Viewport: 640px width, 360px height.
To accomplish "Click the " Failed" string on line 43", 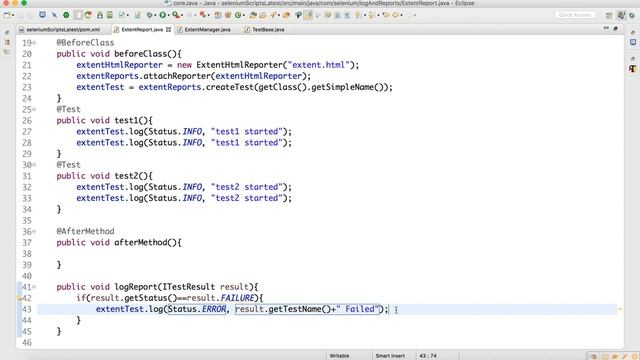I will click(x=358, y=309).
